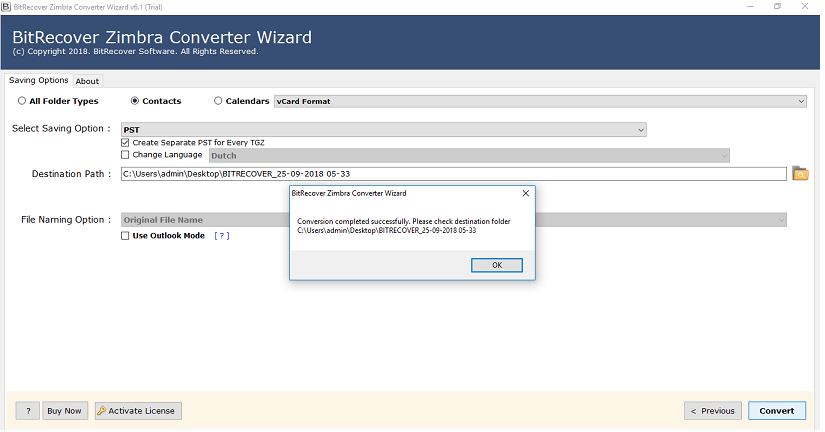Viewport: 825px width, 432px height.
Task: Confirm the dialog with OK
Action: pos(497,265)
